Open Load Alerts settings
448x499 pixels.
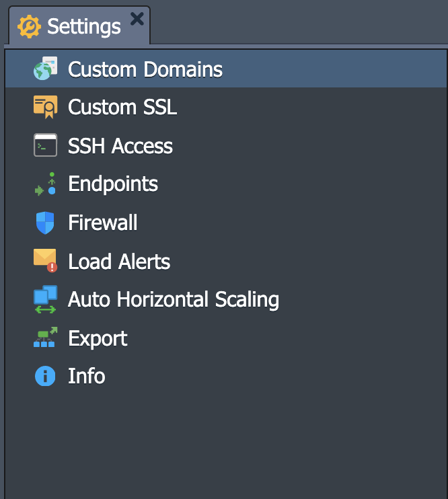click(x=226, y=261)
